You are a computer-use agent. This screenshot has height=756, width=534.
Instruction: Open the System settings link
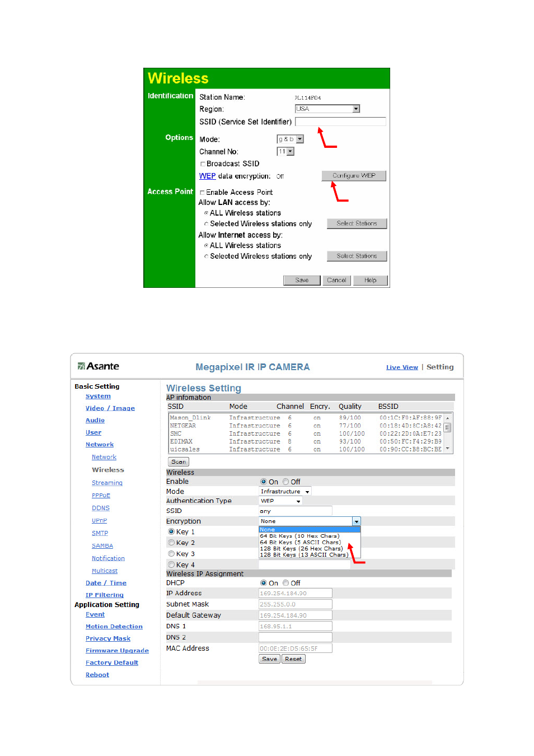(x=98, y=396)
